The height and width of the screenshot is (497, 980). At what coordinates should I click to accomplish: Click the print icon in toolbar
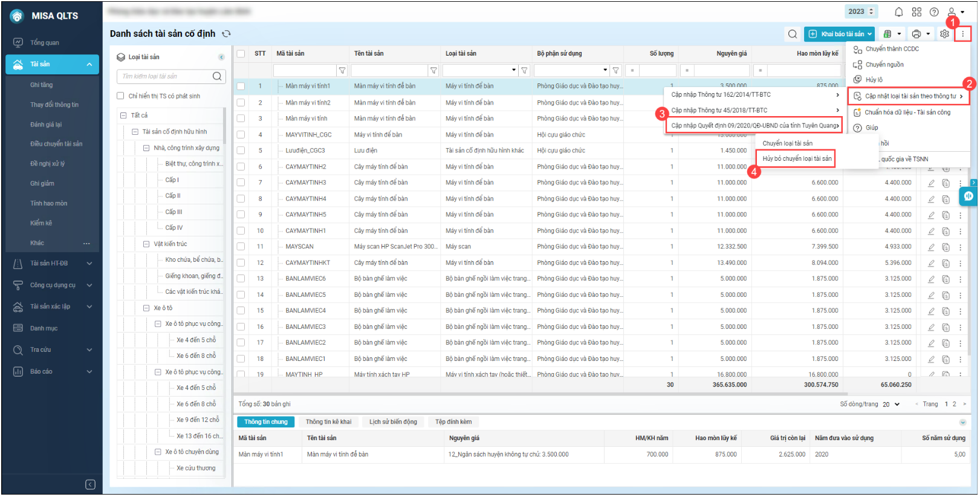[917, 34]
